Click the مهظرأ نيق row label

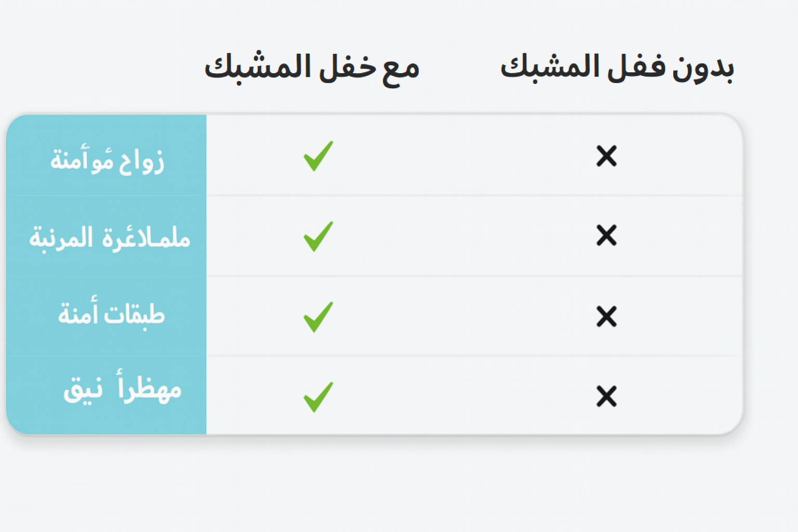(x=122, y=388)
